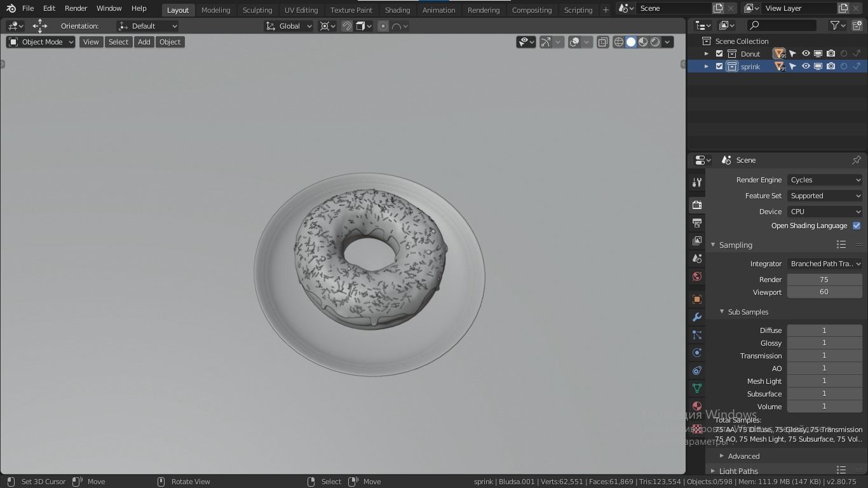Open Object Mode selector dropdown
This screenshot has width=868, height=488.
[41, 42]
